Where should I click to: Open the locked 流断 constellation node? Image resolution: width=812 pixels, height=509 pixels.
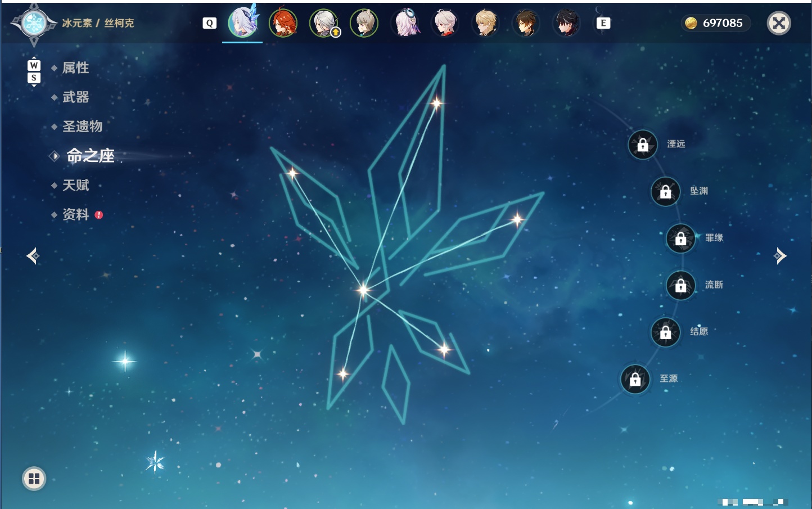point(681,285)
